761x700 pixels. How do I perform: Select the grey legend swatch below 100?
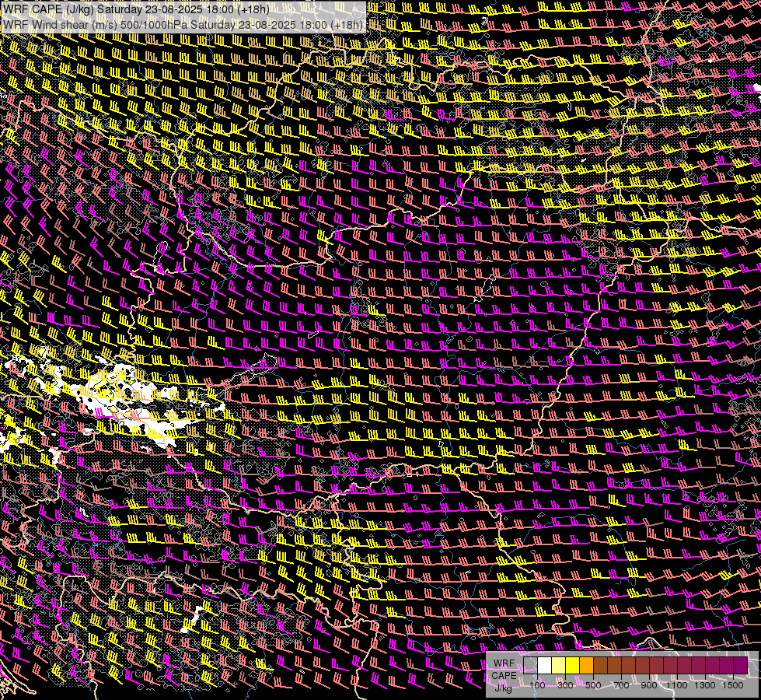tap(530, 666)
